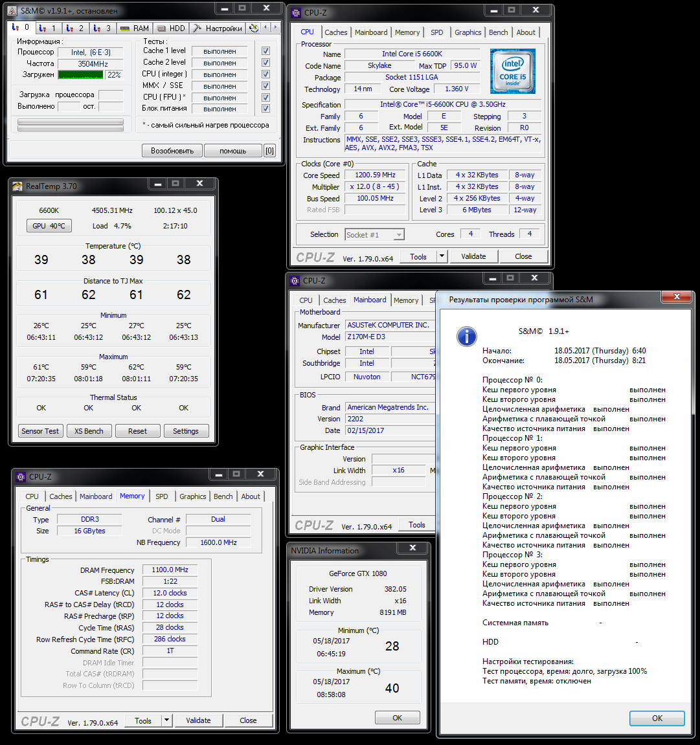Click Close in Memory CPU-Z window
Screen dimensions: 700x745
coord(248,720)
